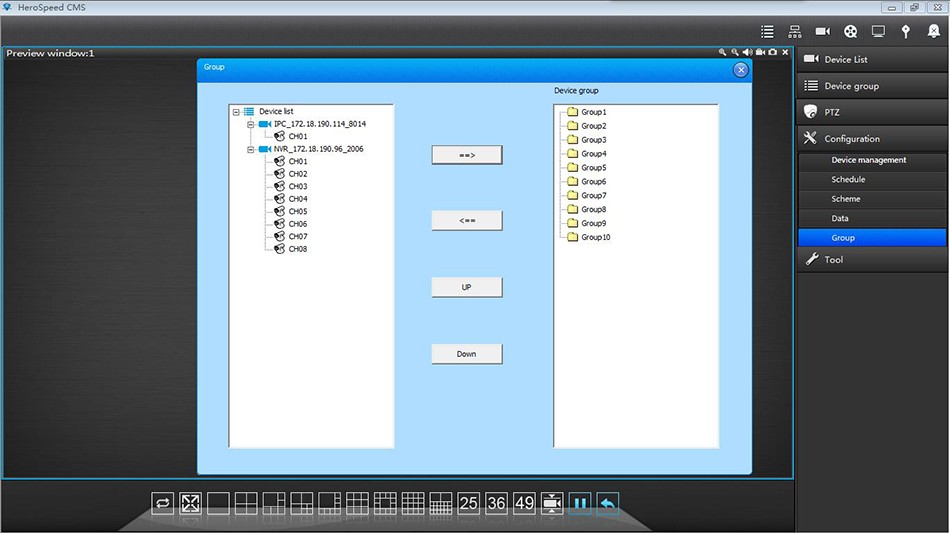This screenshot has height=534, width=950.
Task: Click the network topology icon in top toolbar
Action: [x=795, y=31]
